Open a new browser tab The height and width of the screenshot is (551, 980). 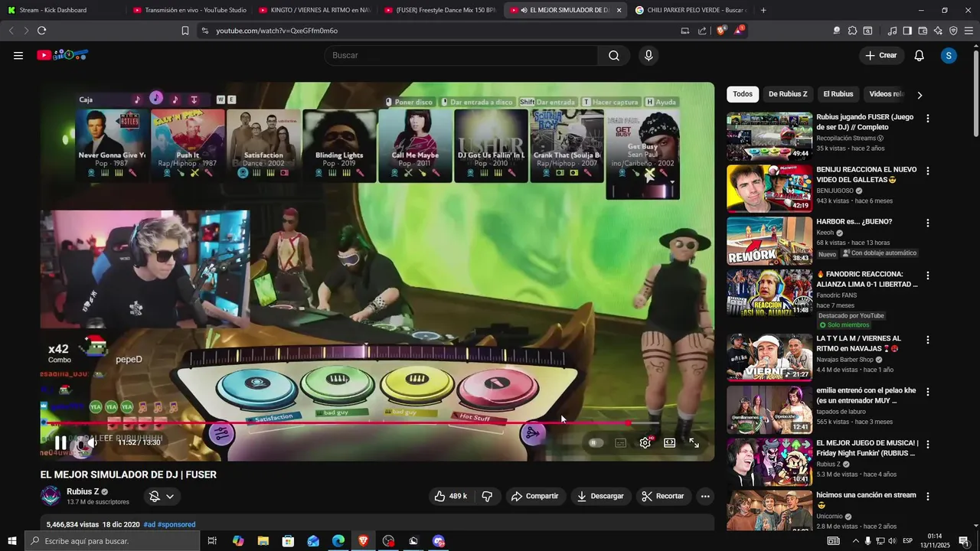[763, 10]
